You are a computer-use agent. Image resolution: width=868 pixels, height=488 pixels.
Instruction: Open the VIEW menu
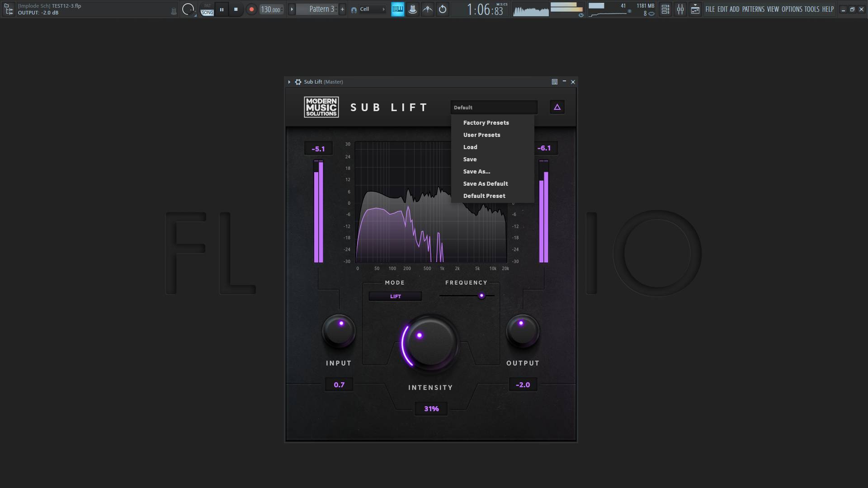pos(773,9)
